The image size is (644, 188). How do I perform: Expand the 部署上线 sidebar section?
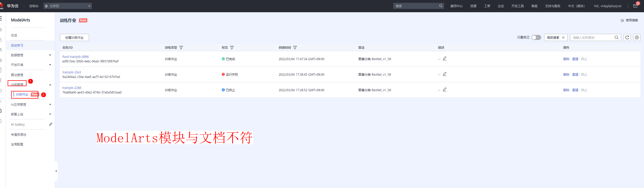[x=50, y=114]
